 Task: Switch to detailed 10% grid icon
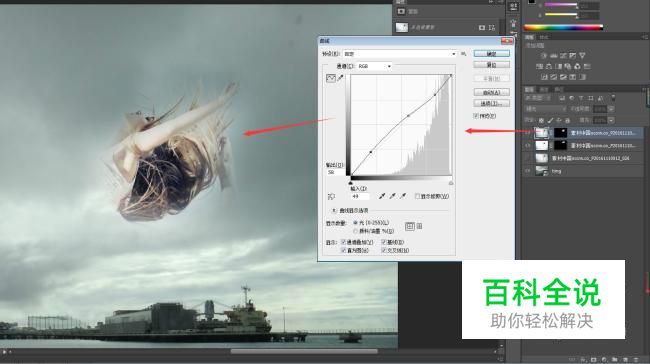pyautogui.click(x=420, y=226)
